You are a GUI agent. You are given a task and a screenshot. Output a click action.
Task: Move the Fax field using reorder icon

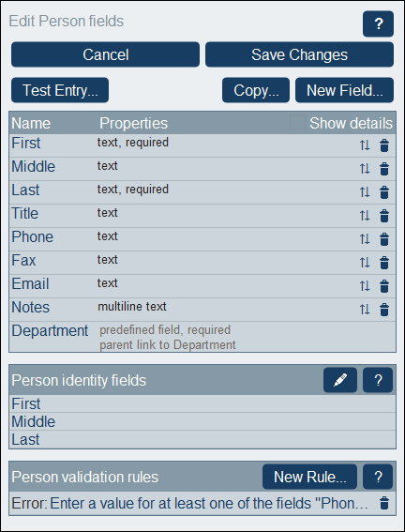point(365,263)
